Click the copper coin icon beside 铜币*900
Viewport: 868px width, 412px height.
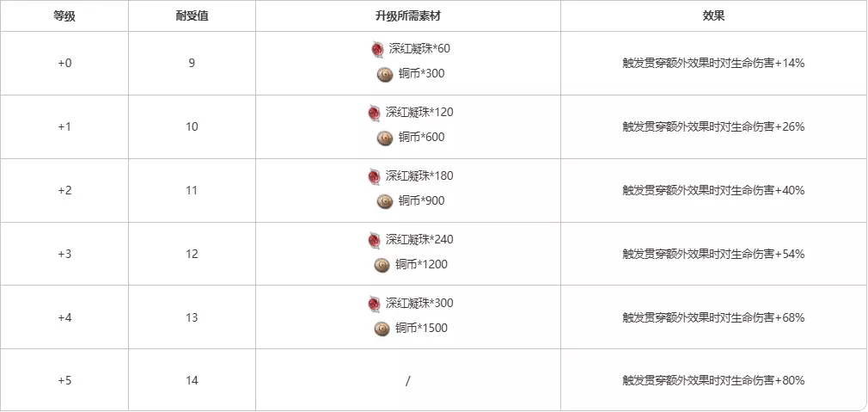(x=384, y=201)
